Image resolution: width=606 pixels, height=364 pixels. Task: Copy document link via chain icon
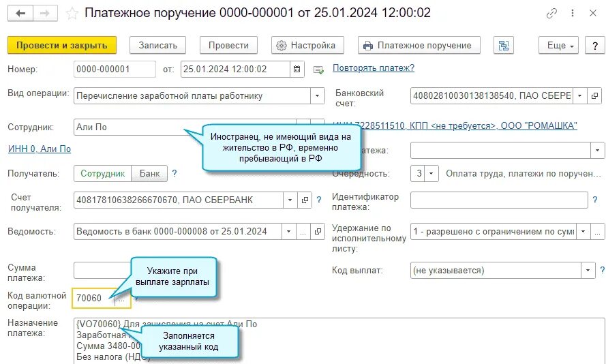tap(551, 14)
